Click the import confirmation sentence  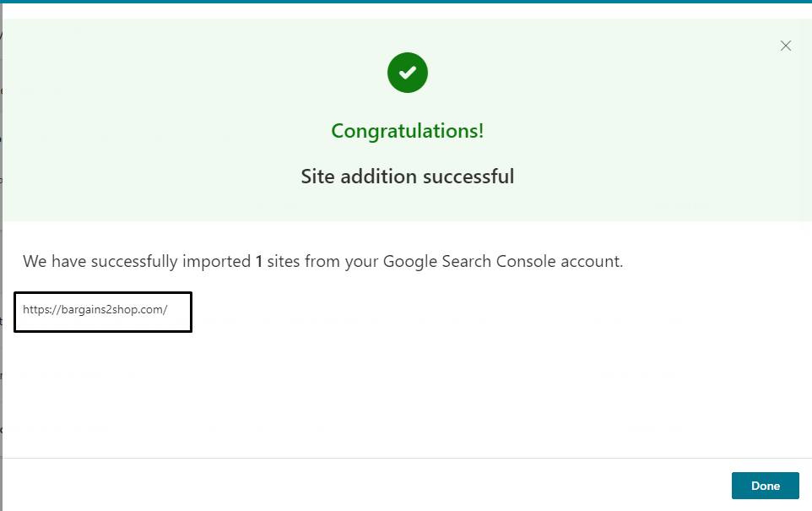coord(324,261)
